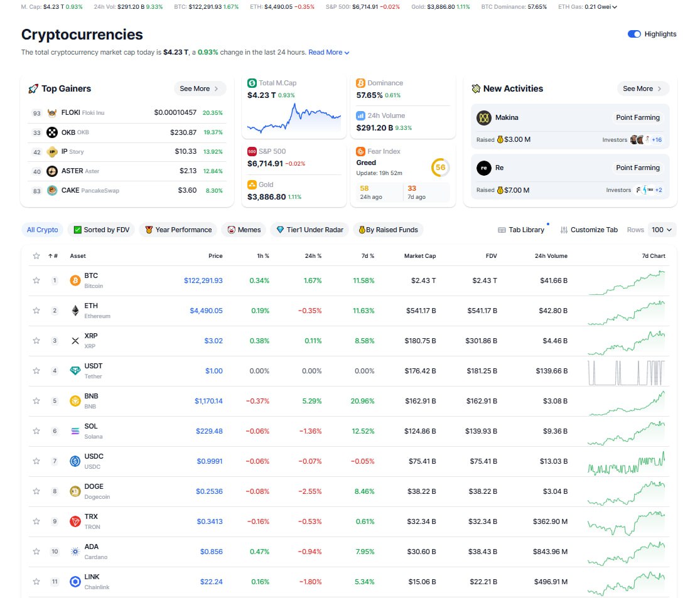Click the Bitcoin coin icon

[x=75, y=280]
